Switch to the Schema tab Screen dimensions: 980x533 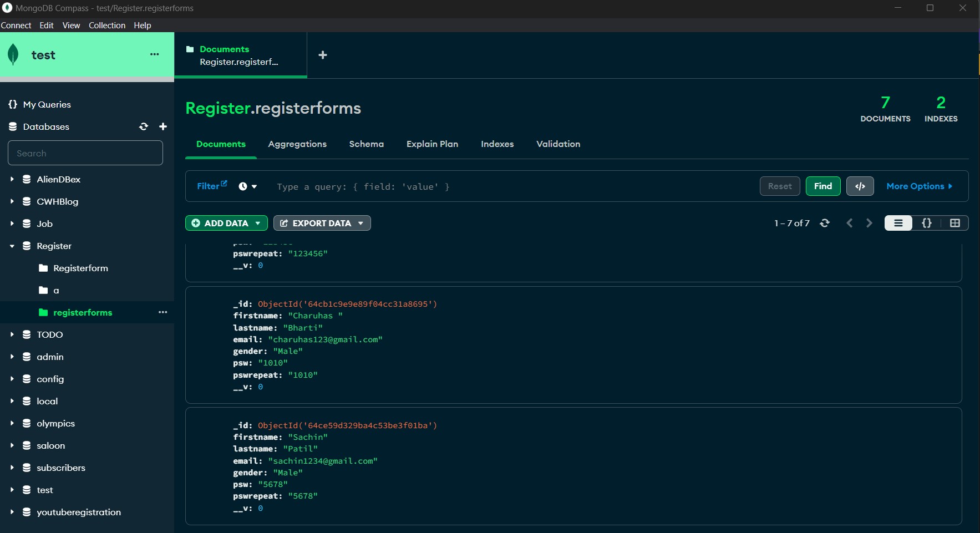(367, 144)
